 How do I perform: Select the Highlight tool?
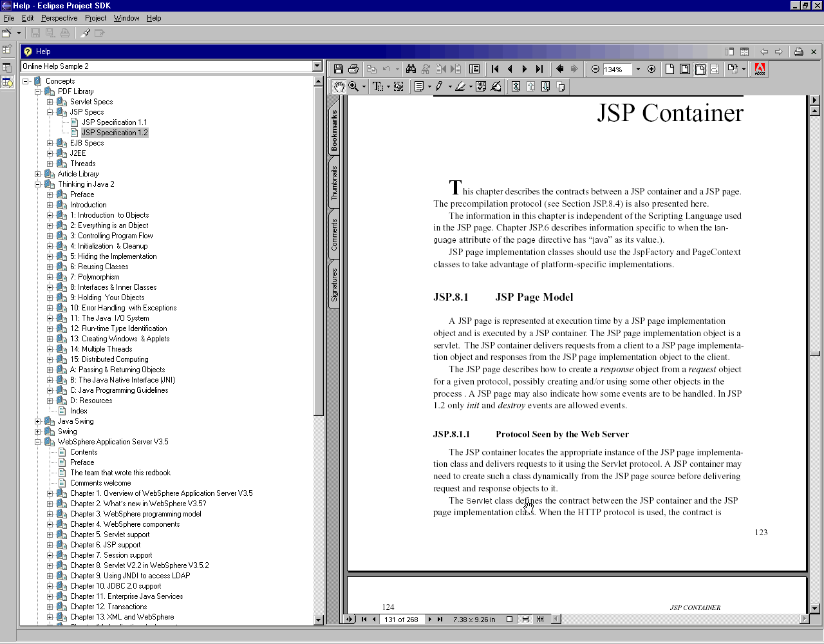pos(460,86)
